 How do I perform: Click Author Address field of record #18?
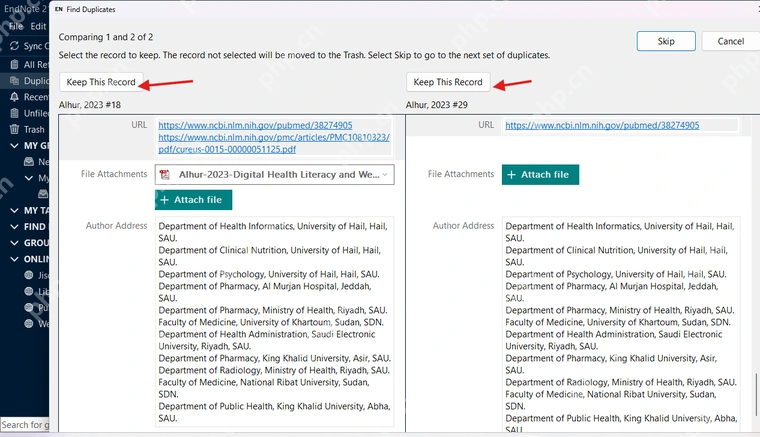coord(274,322)
